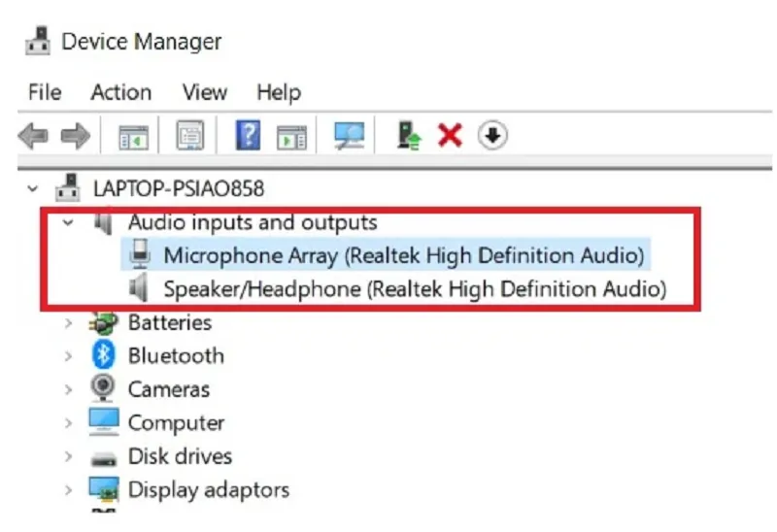Viewport: 777px width, 532px height.
Task: Click the red X Uninstall device icon
Action: click(x=450, y=137)
